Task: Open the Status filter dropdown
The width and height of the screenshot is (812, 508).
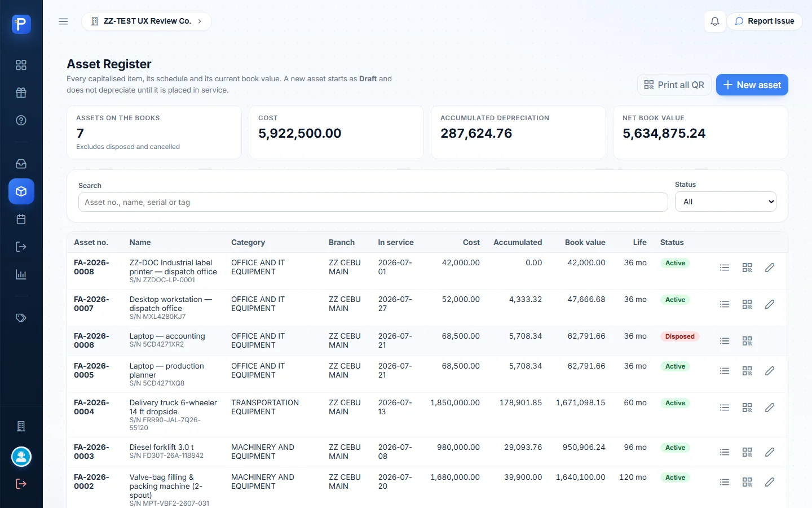Action: coord(725,202)
